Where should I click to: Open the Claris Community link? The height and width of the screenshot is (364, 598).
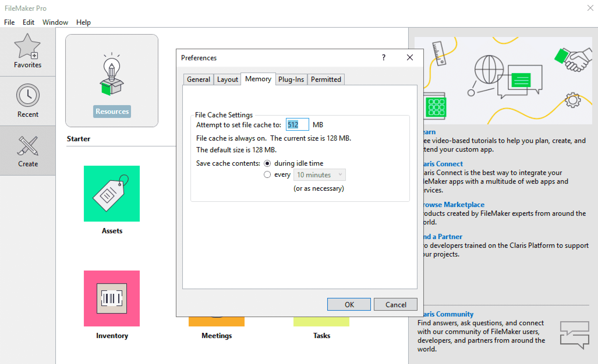point(448,314)
